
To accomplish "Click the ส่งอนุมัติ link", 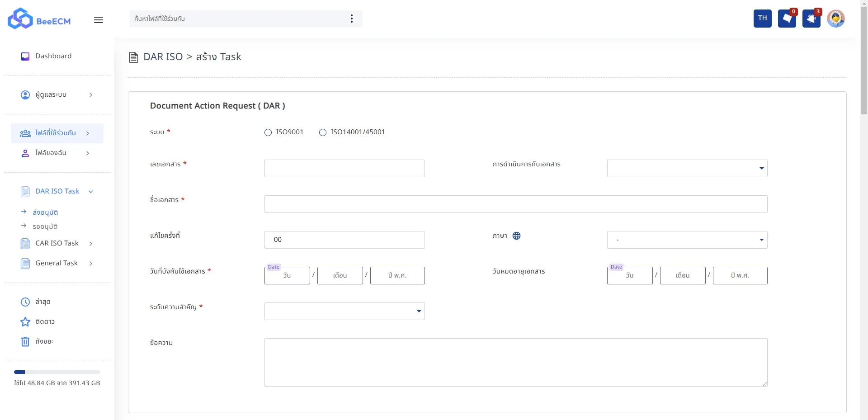I will pos(45,212).
